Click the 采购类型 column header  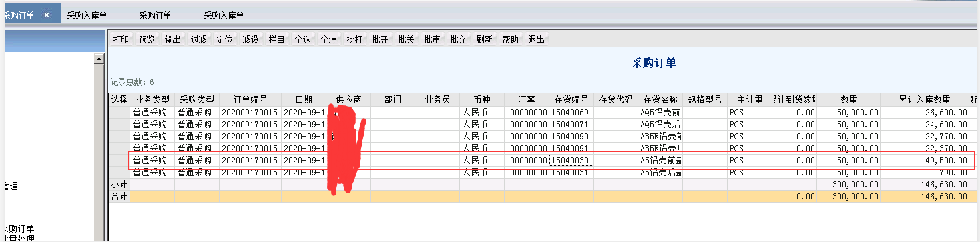197,99
